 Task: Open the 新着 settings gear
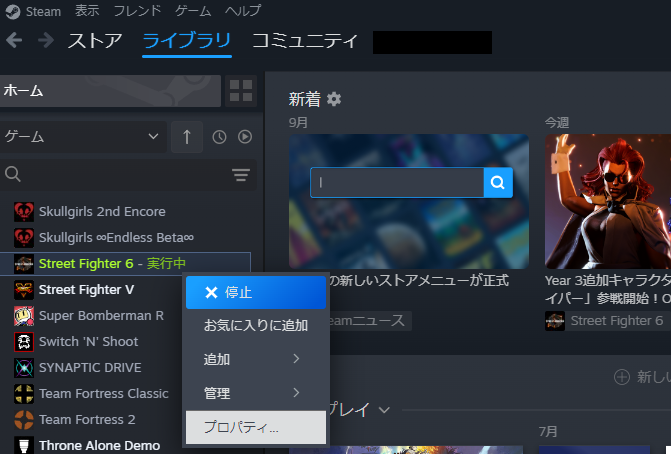click(334, 99)
